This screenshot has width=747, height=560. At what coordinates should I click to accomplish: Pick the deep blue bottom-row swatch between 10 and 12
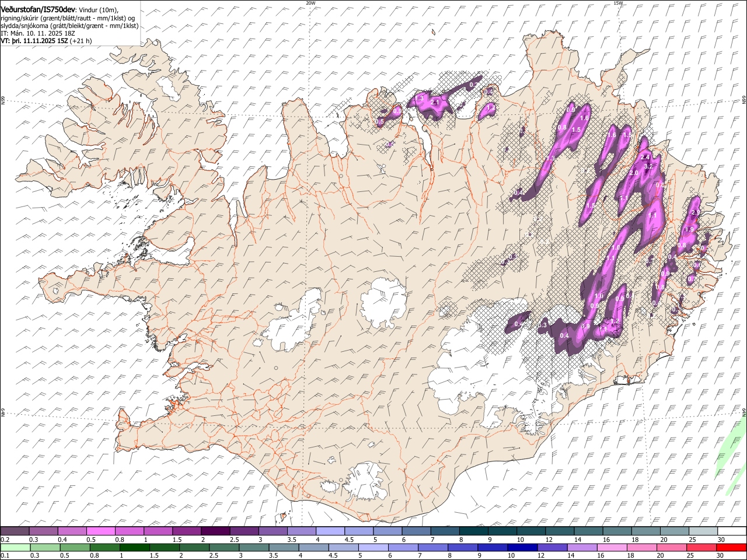[x=522, y=547]
